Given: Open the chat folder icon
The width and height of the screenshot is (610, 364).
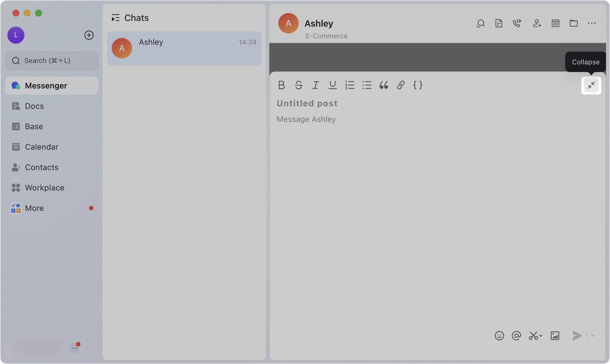Looking at the screenshot, I should pyautogui.click(x=574, y=23).
